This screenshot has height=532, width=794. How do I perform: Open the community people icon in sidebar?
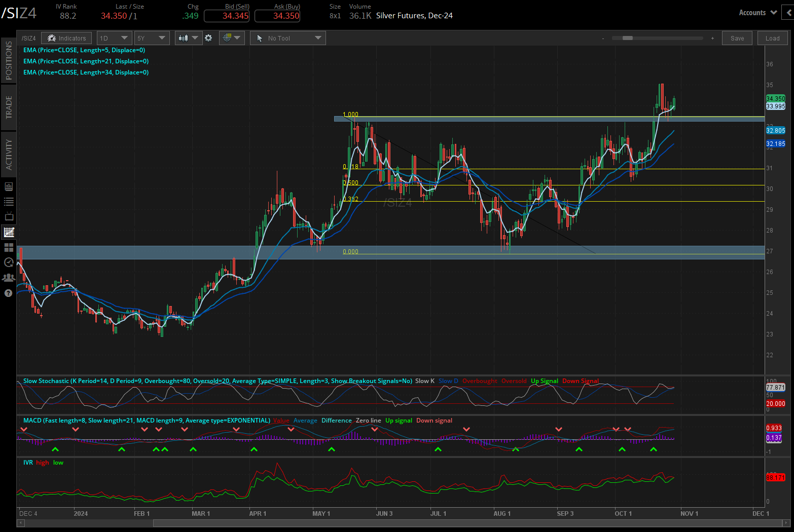pyautogui.click(x=9, y=278)
